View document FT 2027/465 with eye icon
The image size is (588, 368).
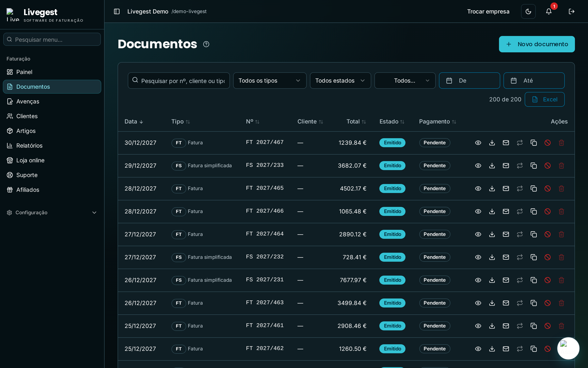click(x=478, y=188)
